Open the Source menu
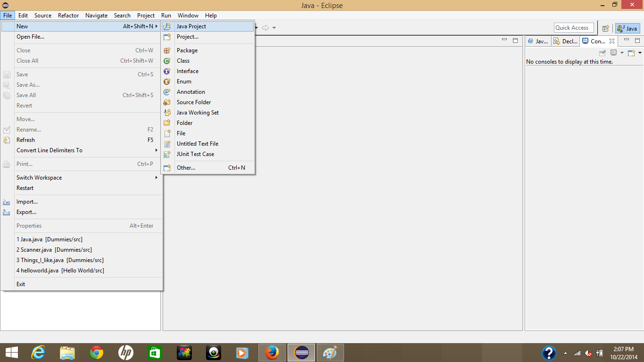 43,16
